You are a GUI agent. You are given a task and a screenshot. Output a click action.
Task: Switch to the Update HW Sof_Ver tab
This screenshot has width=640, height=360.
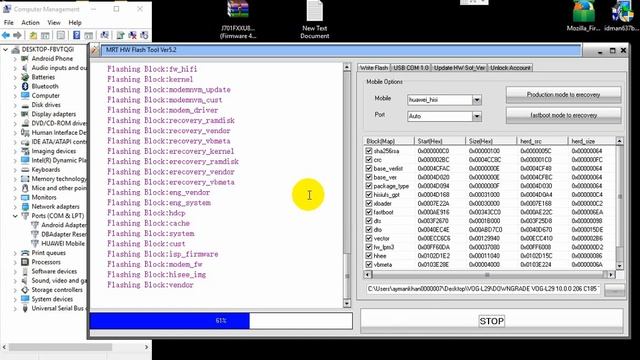point(459,68)
